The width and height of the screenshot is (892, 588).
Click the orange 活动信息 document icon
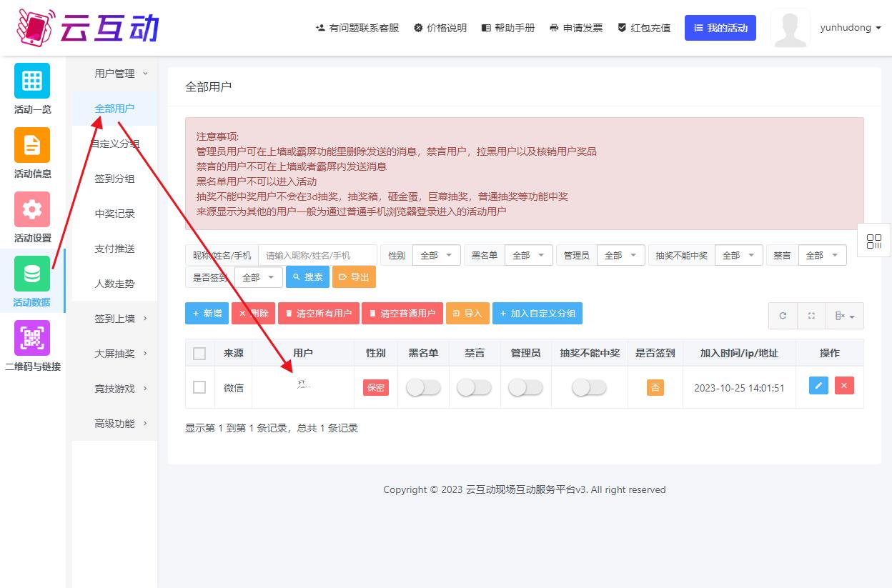point(32,145)
